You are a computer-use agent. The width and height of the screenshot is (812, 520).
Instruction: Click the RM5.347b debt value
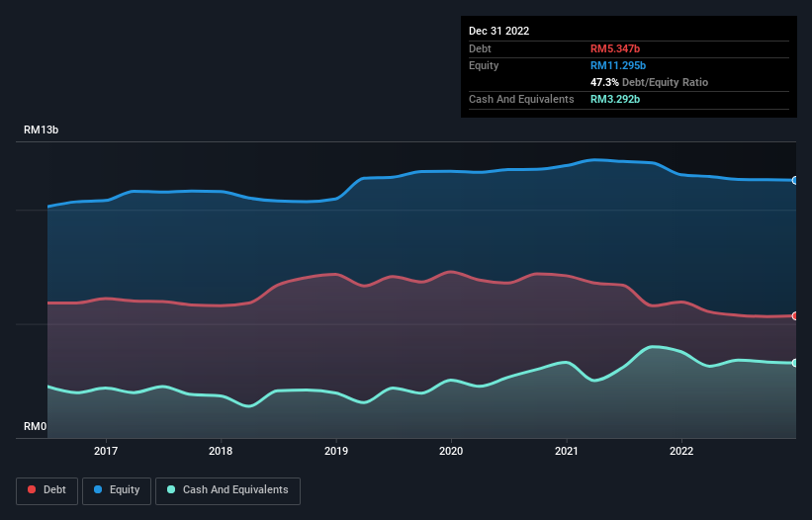click(615, 48)
